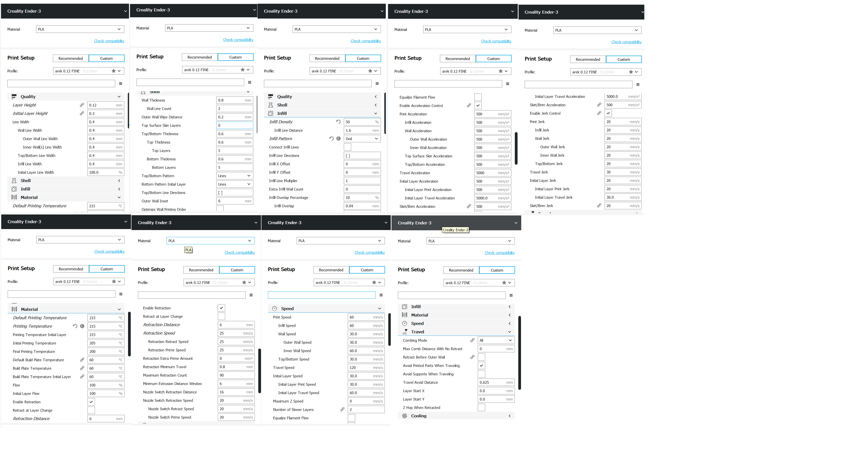Viewport: 868px width, 468px height.
Task: Click the Quality category icon above Layer Height
Action: tap(14, 96)
